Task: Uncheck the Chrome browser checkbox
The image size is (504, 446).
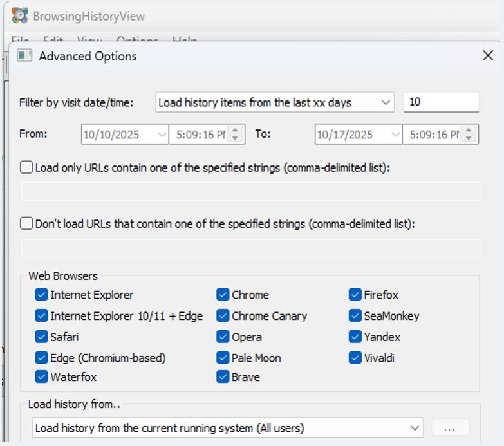Action: coord(223,295)
